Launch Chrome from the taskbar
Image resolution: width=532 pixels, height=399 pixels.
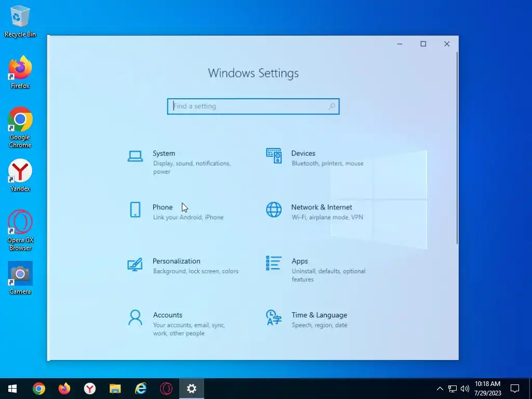click(x=38, y=389)
